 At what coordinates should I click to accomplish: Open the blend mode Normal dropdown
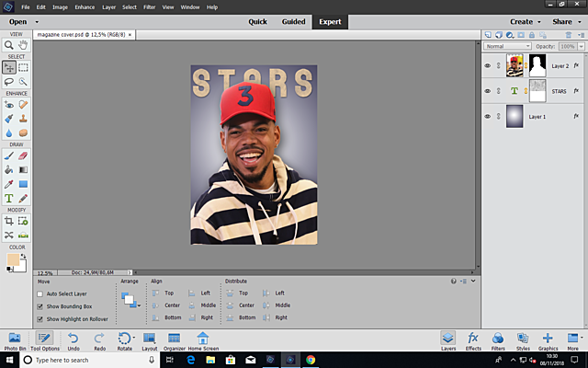tap(507, 46)
